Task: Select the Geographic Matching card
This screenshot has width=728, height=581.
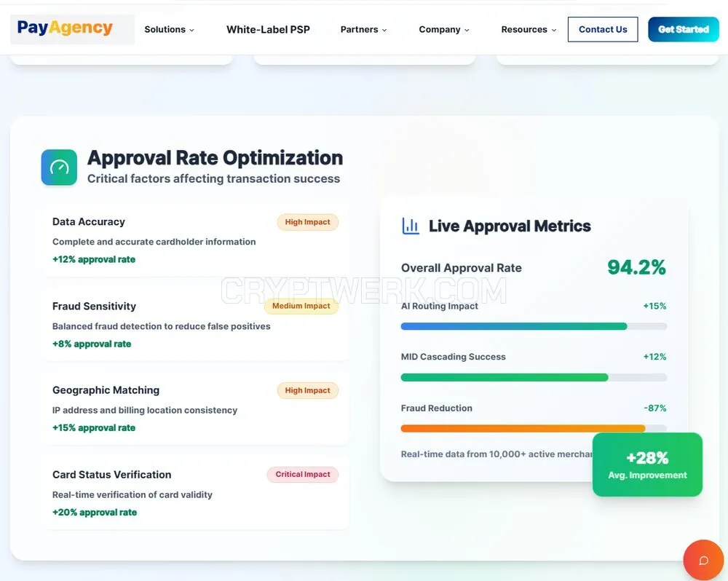Action: click(195, 408)
